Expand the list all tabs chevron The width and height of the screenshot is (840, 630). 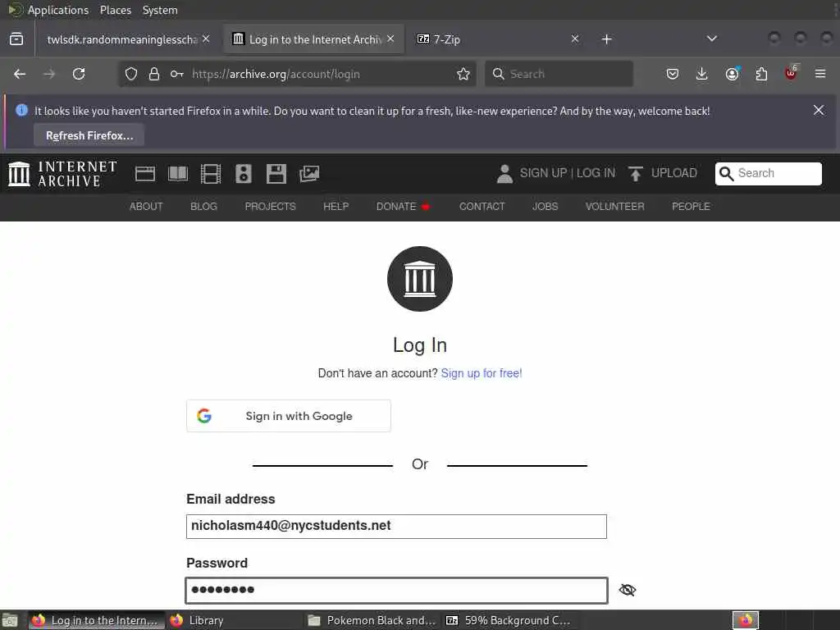tap(711, 39)
